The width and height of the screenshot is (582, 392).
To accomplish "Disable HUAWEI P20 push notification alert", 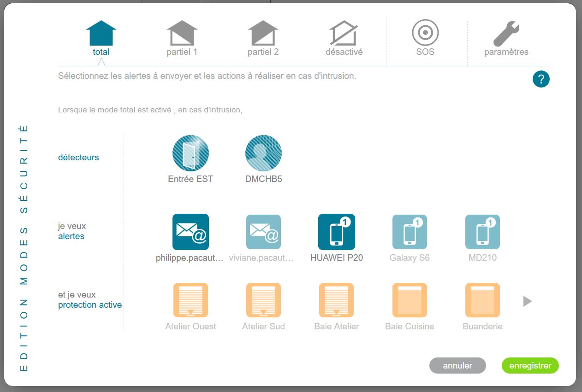I will [336, 232].
